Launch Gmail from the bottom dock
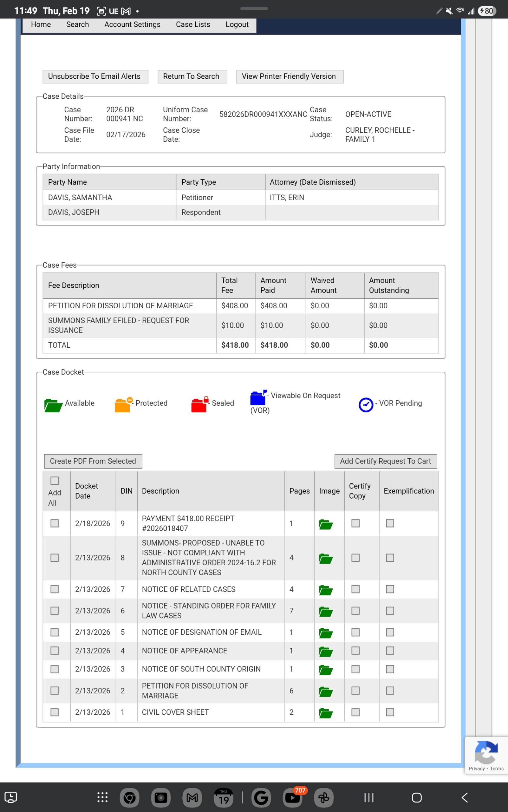The height and width of the screenshot is (812, 508). coord(192,797)
